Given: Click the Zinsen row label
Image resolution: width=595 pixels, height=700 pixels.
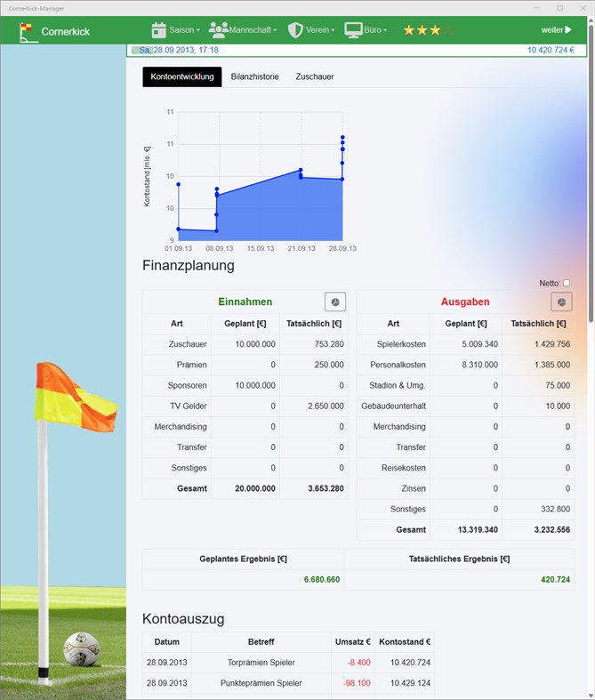Looking at the screenshot, I should coord(414,488).
